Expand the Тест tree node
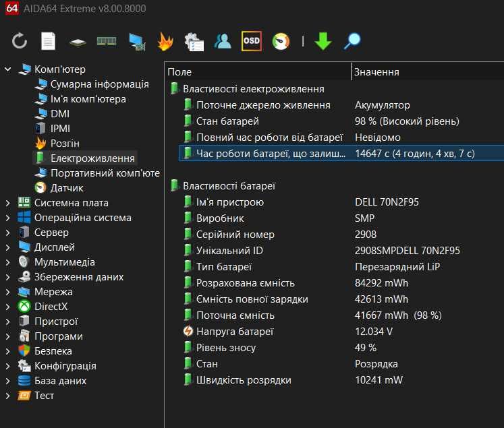Screen dimensions: 504x428 [x=8, y=396]
